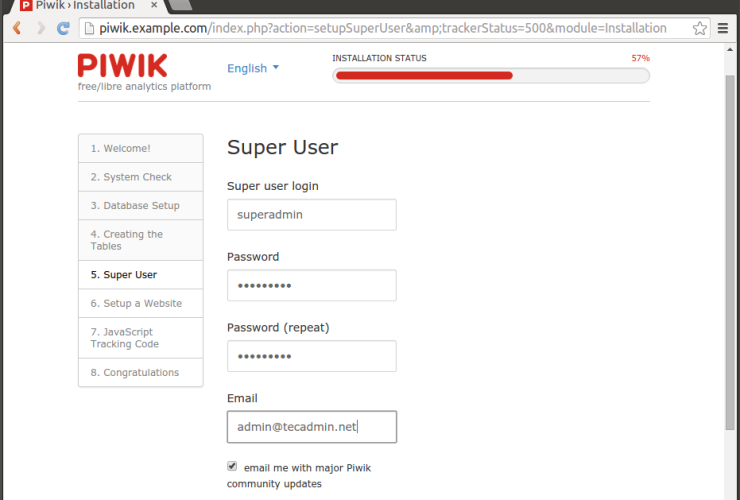Click the Password (repeat) field

tap(311, 356)
